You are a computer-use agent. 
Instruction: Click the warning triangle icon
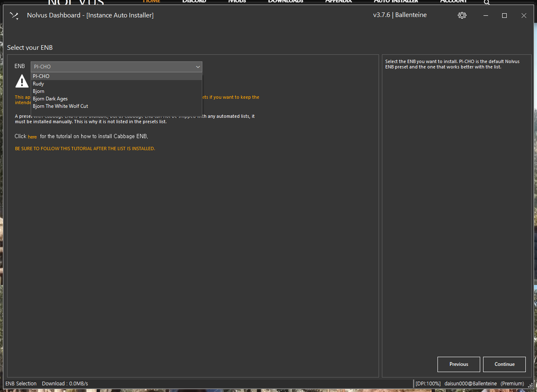coord(22,81)
